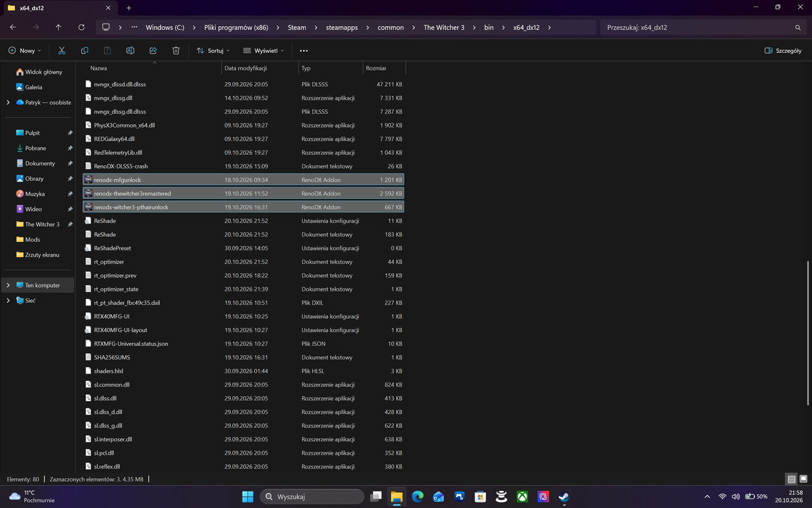
Task: Expand the Ten komputer tree node
Action: [8, 285]
